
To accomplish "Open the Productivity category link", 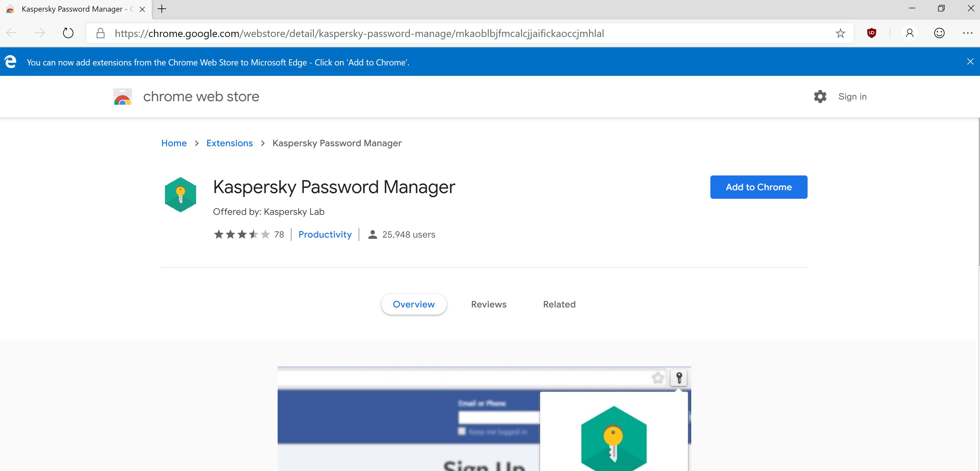I will [324, 234].
